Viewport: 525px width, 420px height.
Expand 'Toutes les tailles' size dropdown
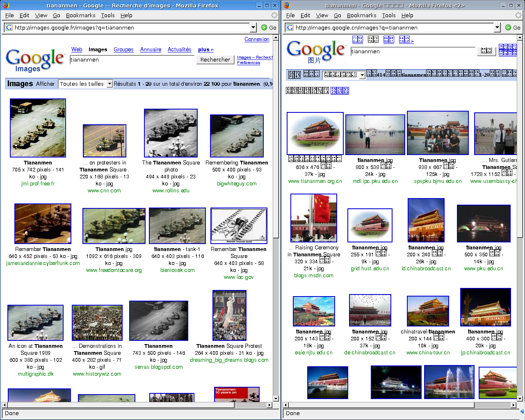click(110, 84)
